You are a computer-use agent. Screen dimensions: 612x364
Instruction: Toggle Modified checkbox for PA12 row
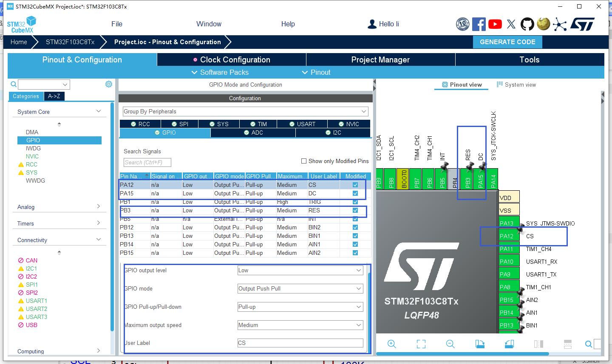coord(355,185)
